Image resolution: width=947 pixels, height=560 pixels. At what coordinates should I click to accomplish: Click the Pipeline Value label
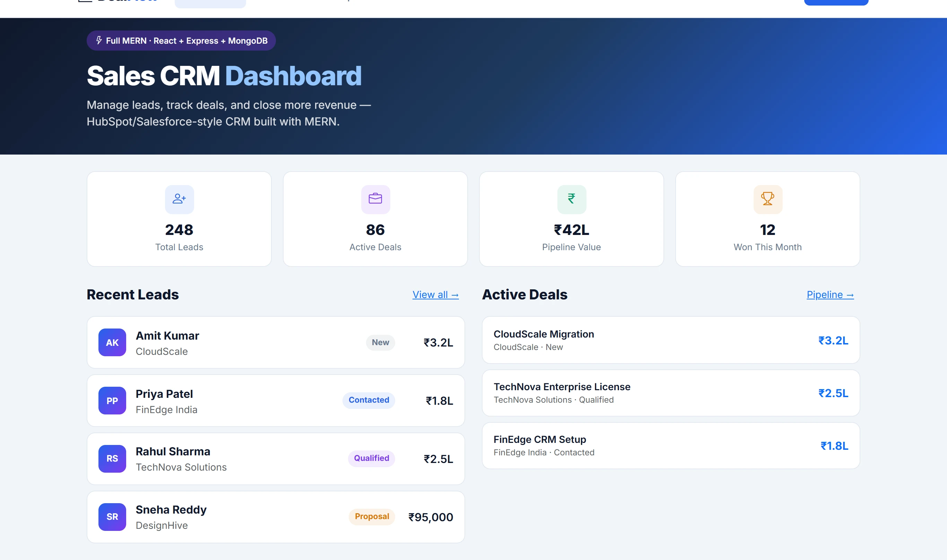point(572,247)
